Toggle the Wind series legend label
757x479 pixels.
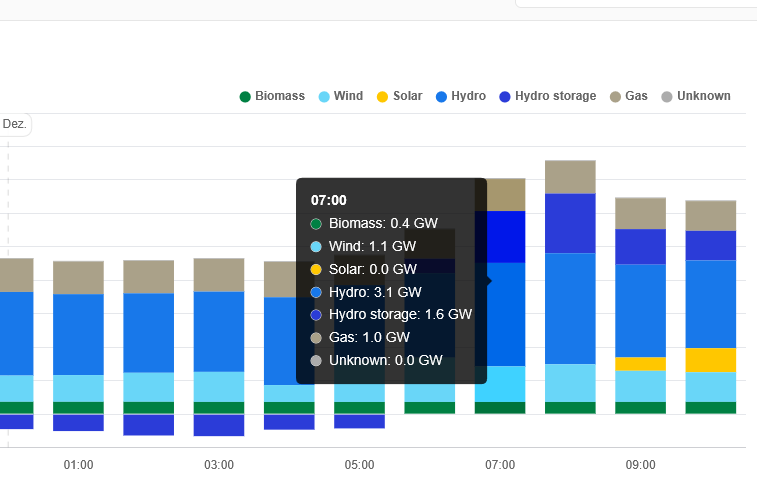point(348,96)
